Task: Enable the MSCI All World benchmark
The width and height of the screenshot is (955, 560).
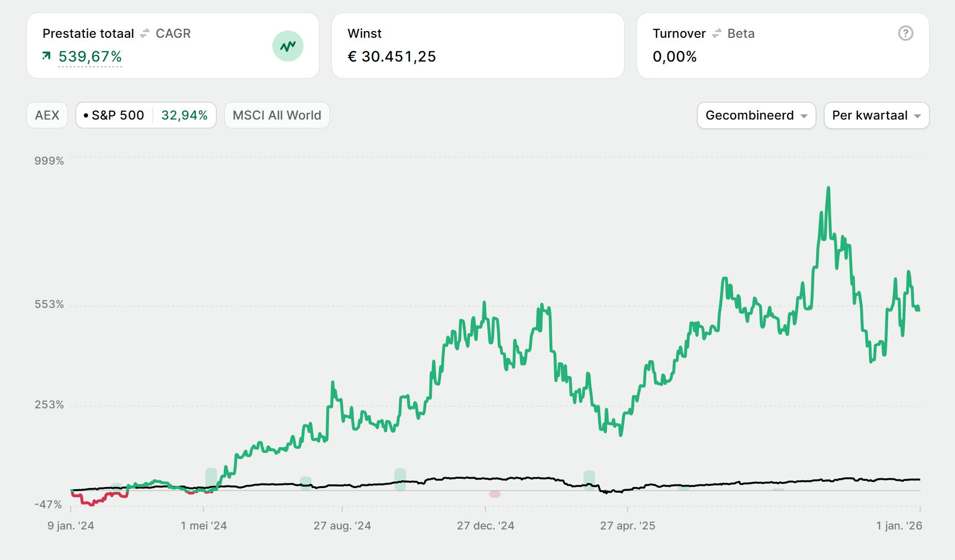Action: pyautogui.click(x=277, y=115)
